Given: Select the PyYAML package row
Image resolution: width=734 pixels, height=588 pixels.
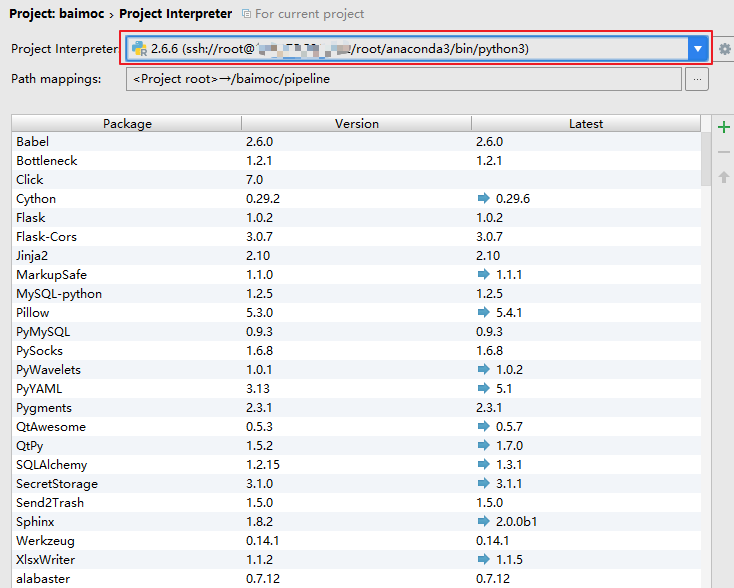Looking at the screenshot, I should point(356,389).
